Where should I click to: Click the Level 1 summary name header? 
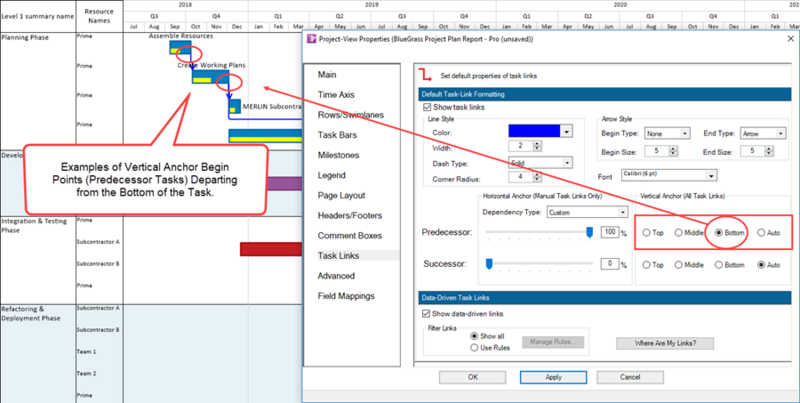[37, 16]
